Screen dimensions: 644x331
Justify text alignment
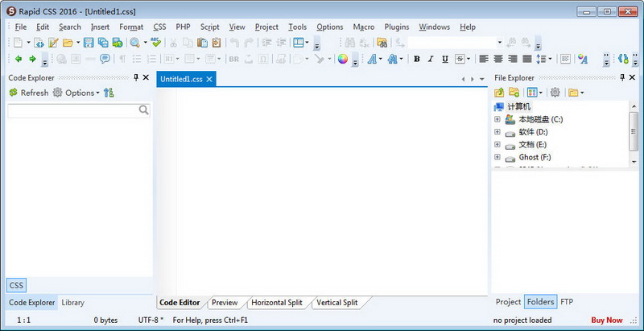(x=527, y=59)
